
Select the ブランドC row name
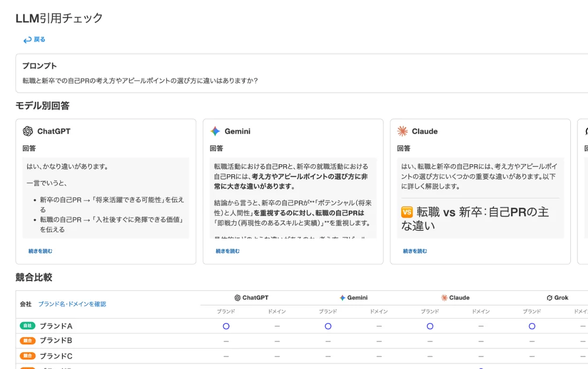click(56, 356)
